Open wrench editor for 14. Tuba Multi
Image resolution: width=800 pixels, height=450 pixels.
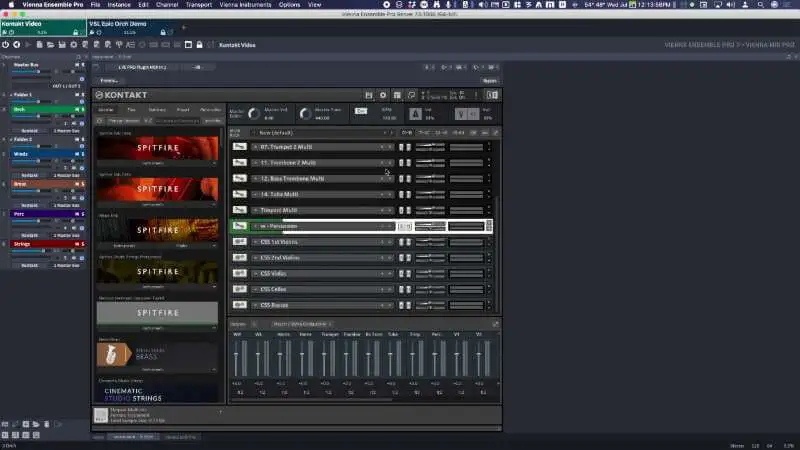coord(239,194)
